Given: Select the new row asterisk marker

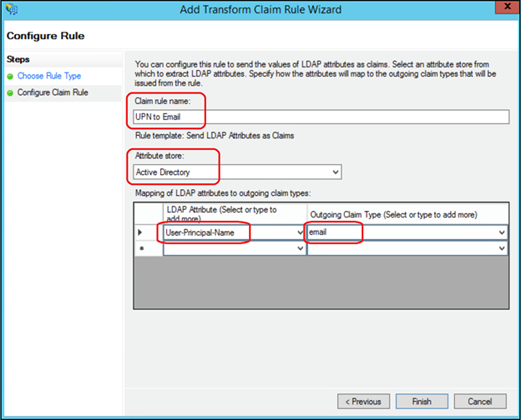Looking at the screenshot, I should [141, 248].
